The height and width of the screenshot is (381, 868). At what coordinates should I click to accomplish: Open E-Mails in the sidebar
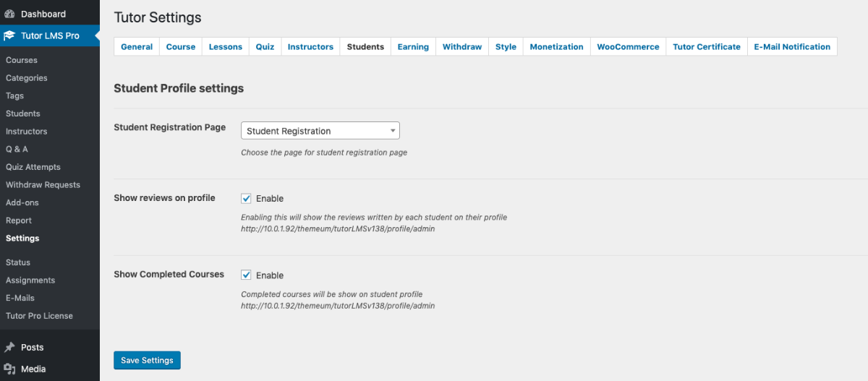[x=20, y=298]
